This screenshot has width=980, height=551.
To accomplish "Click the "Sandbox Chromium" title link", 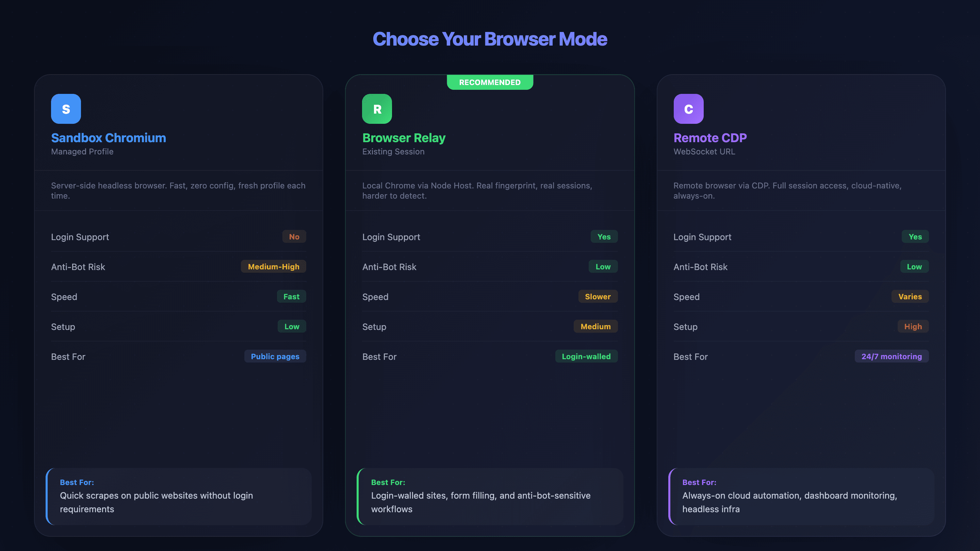I will 109,138.
